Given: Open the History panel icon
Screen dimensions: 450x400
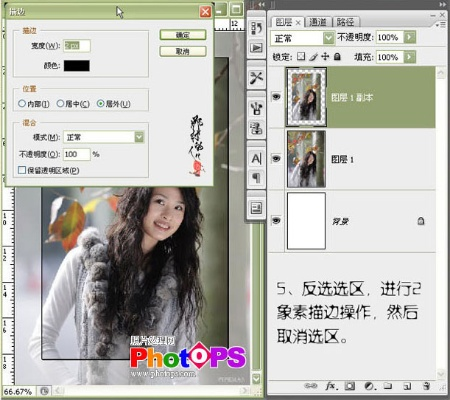Looking at the screenshot, I should pyautogui.click(x=256, y=28).
